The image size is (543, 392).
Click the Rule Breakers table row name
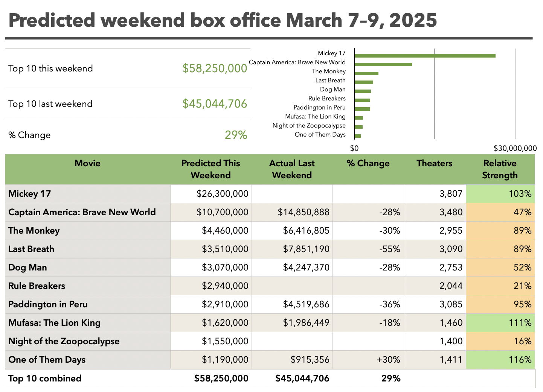[88, 286]
